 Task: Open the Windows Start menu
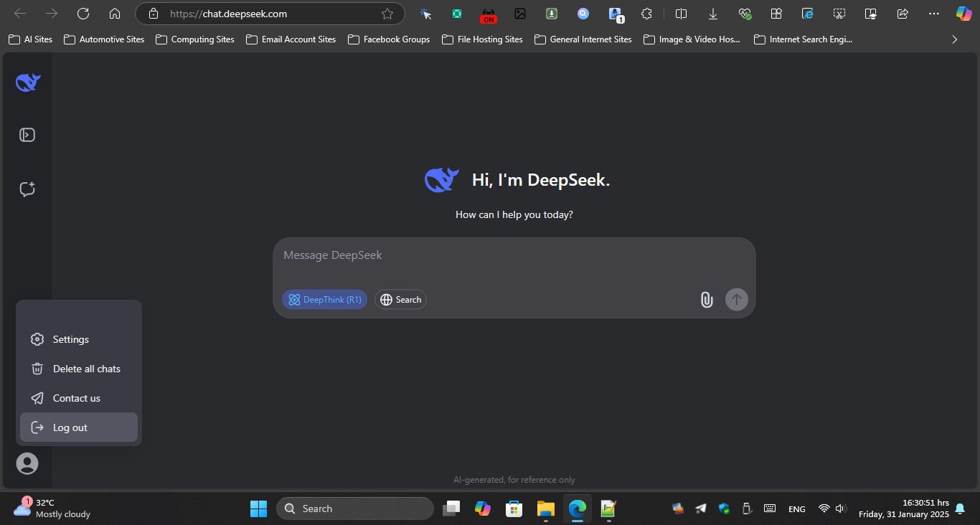coord(258,509)
